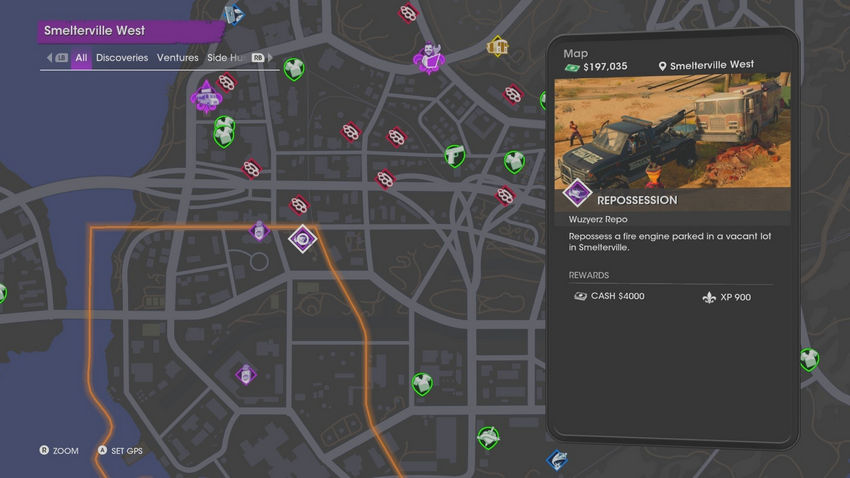850x478 pixels.
Task: Open the Ventures filter tab
Action: 178,57
